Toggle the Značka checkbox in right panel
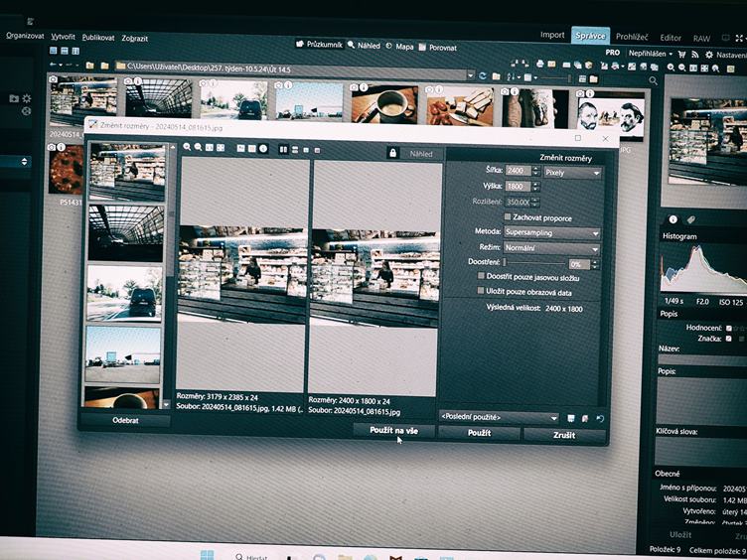This screenshot has width=747, height=560. click(728, 339)
